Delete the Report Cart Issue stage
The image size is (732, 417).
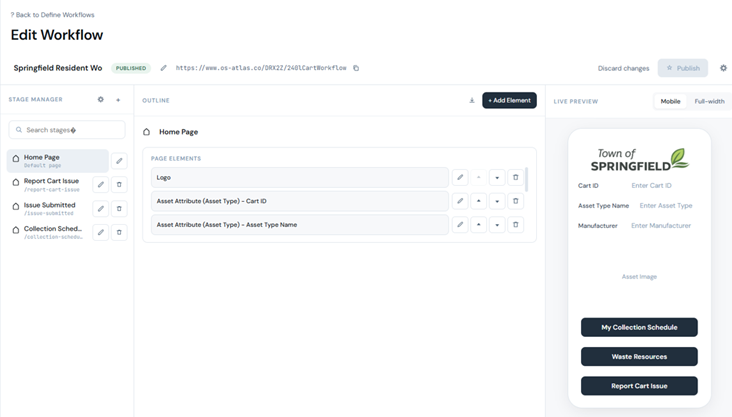[x=119, y=184]
